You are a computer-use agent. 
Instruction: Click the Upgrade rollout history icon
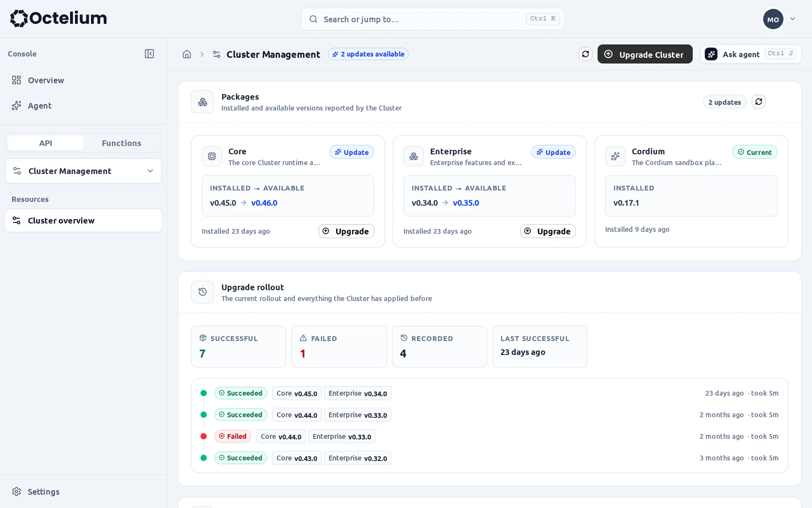coord(203,292)
